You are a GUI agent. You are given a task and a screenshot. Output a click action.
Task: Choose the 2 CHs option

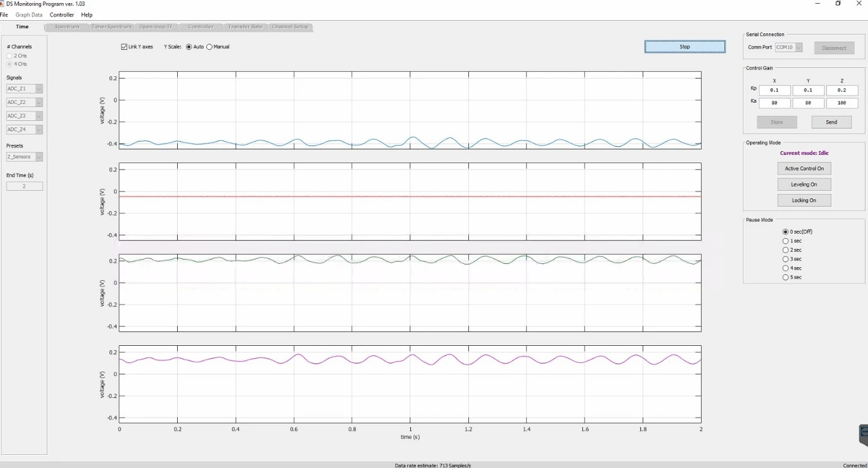click(x=9, y=56)
